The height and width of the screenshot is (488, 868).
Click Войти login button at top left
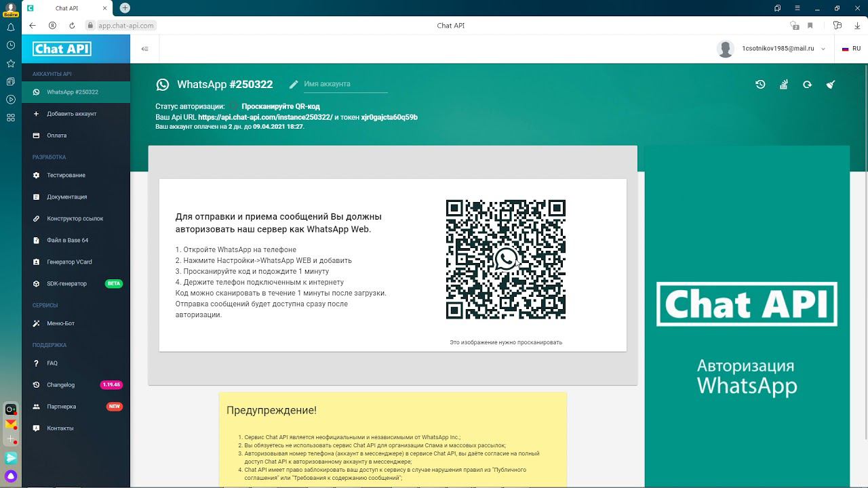point(10,14)
